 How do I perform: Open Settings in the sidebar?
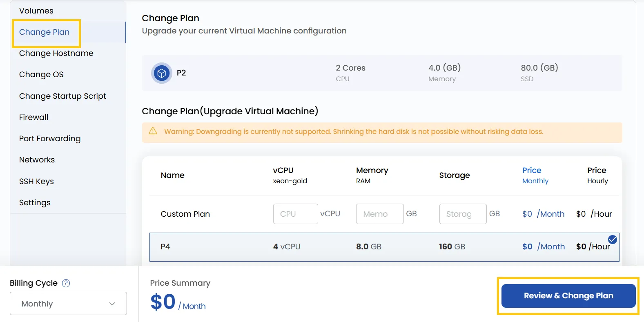point(35,202)
